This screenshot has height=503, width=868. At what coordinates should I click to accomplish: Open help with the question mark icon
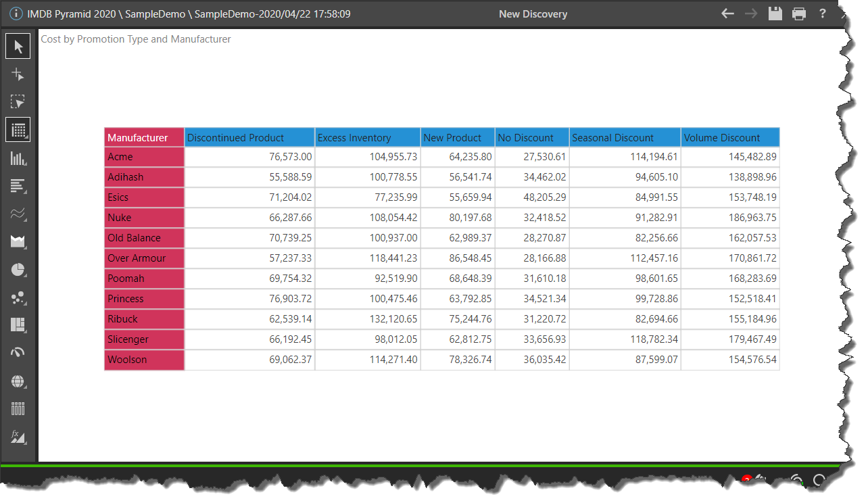coord(823,14)
